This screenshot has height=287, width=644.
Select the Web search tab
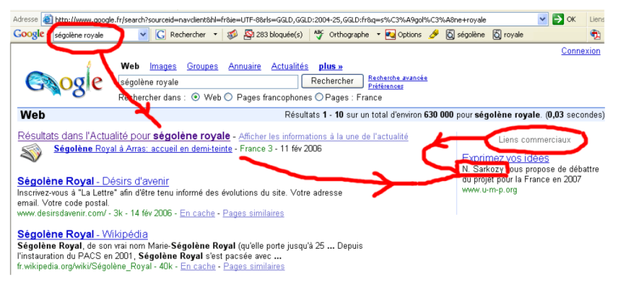pos(130,66)
